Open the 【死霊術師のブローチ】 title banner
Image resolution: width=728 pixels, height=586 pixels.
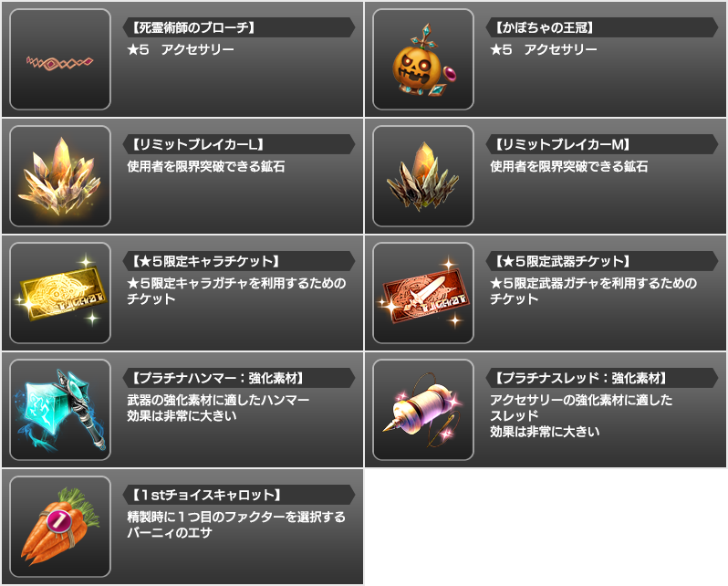[x=239, y=27]
